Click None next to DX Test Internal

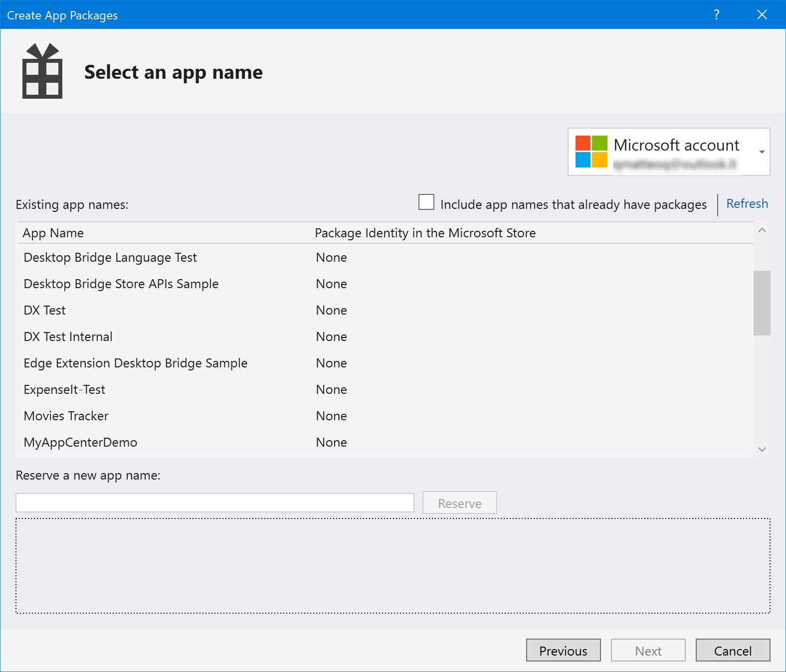[331, 336]
